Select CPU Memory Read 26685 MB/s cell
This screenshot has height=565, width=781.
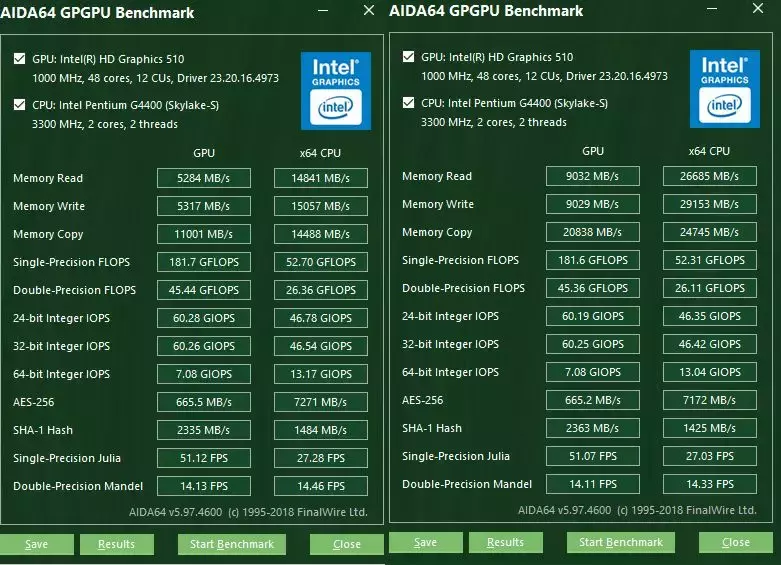point(710,176)
